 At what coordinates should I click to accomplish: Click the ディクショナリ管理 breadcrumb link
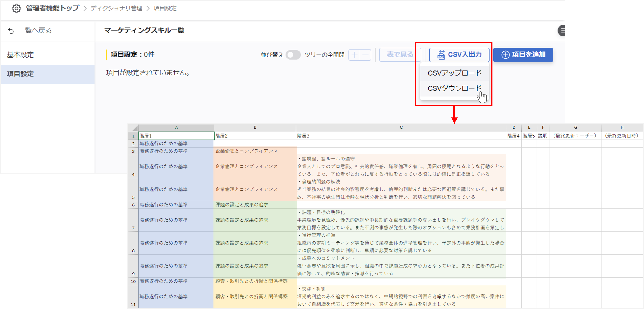click(x=116, y=9)
